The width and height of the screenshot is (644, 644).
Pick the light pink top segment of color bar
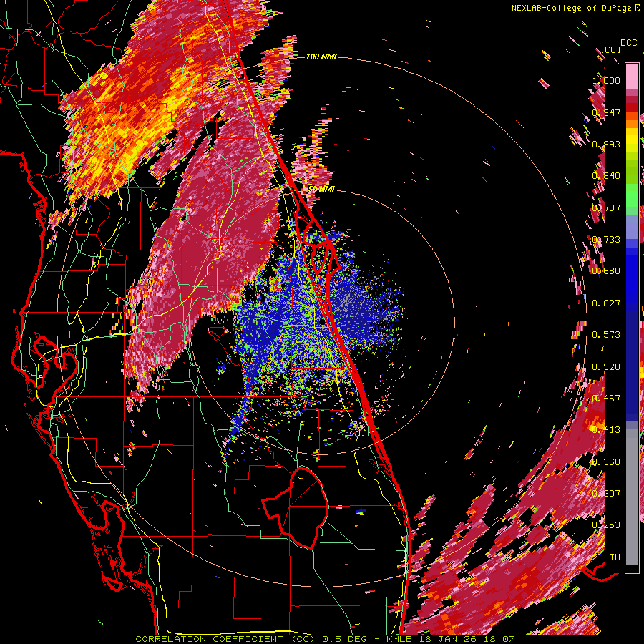[x=632, y=76]
